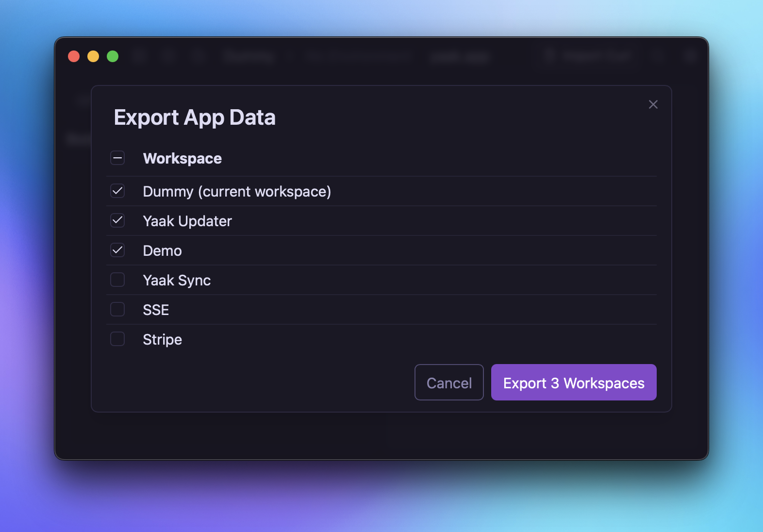Click the "Dummy (current workspace)" label
Image resolution: width=763 pixels, height=532 pixels.
click(x=236, y=192)
